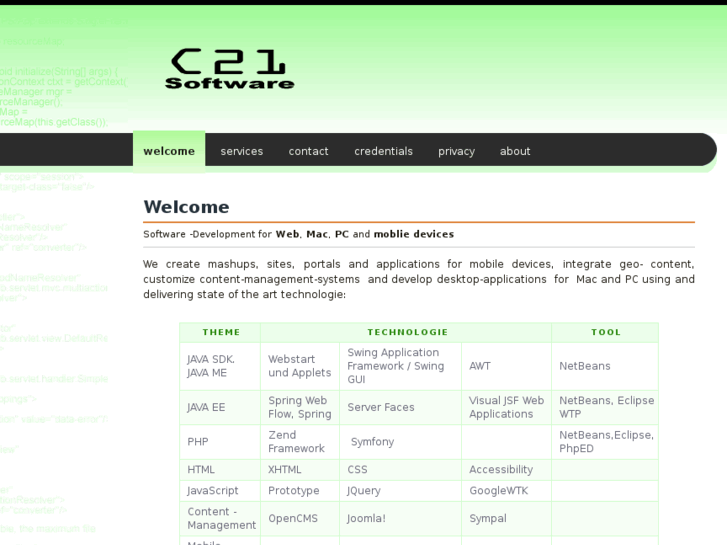Click the 'Webstart und Applets' cell

[300, 366]
